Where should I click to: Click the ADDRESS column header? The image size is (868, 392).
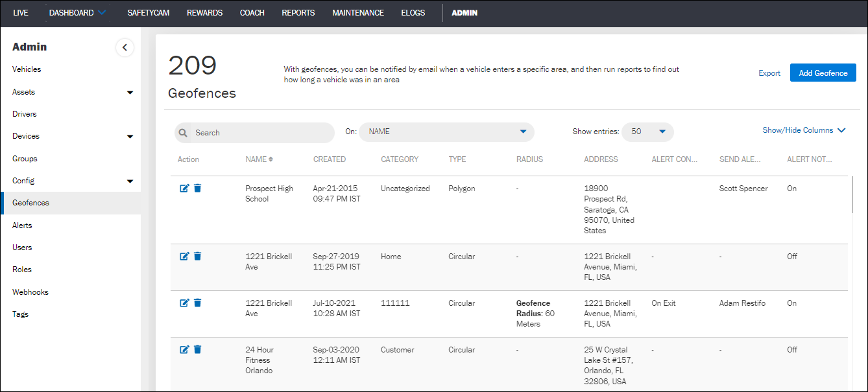point(601,159)
